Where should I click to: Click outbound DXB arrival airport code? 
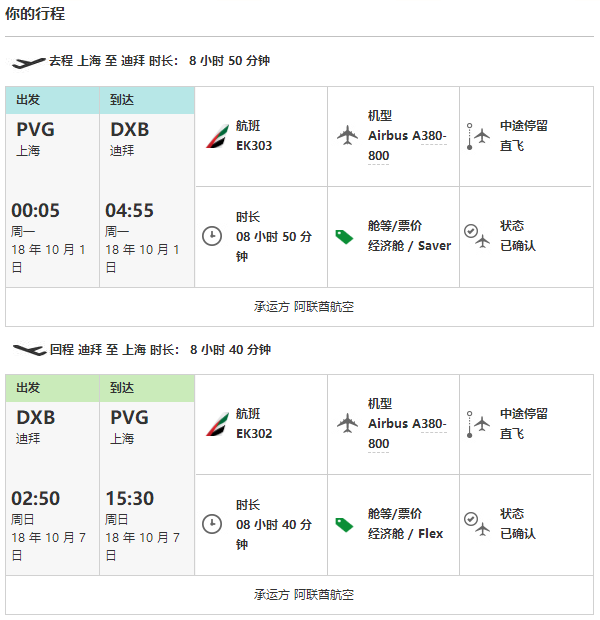(130, 130)
